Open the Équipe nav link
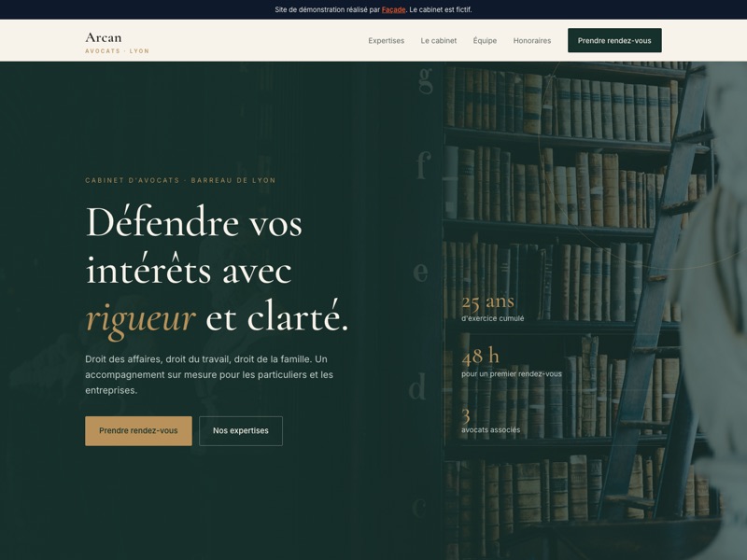The width and height of the screenshot is (747, 560). pos(485,41)
